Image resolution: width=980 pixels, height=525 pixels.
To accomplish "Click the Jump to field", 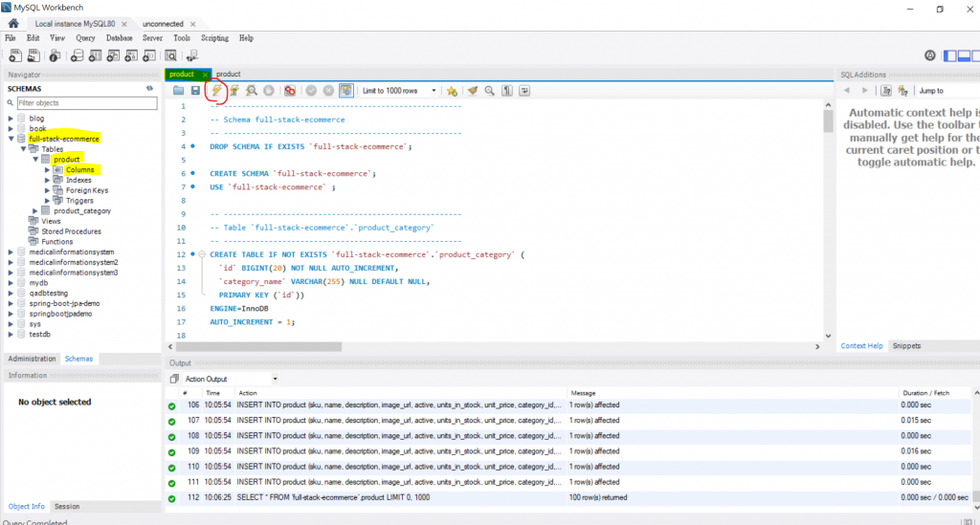I will (948, 91).
